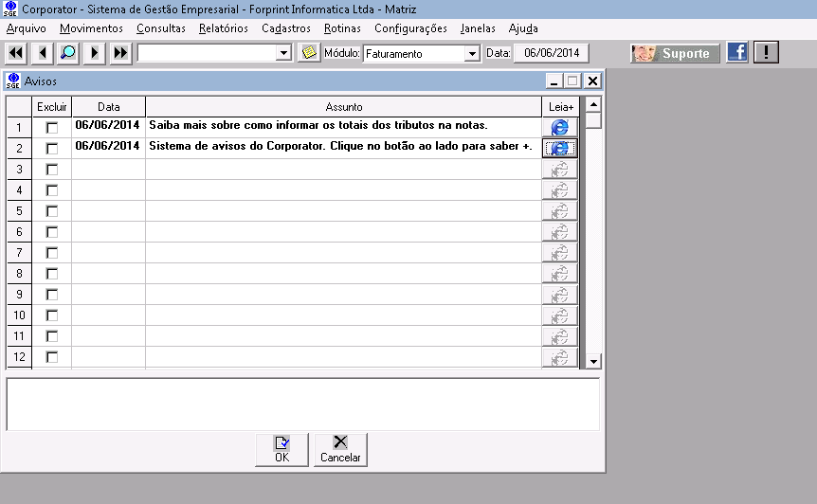Click the Cancelar button
This screenshot has width=817, height=504.
click(x=340, y=449)
